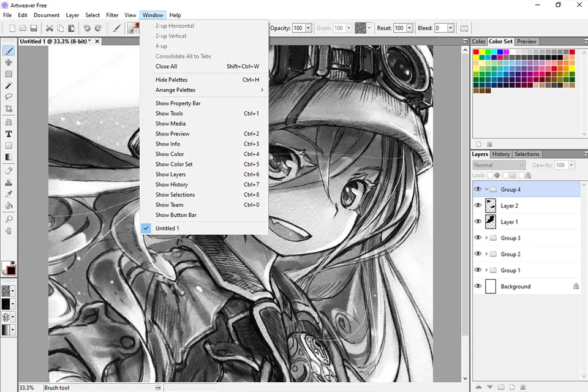Choose Show Color Set menu entry

click(205, 164)
